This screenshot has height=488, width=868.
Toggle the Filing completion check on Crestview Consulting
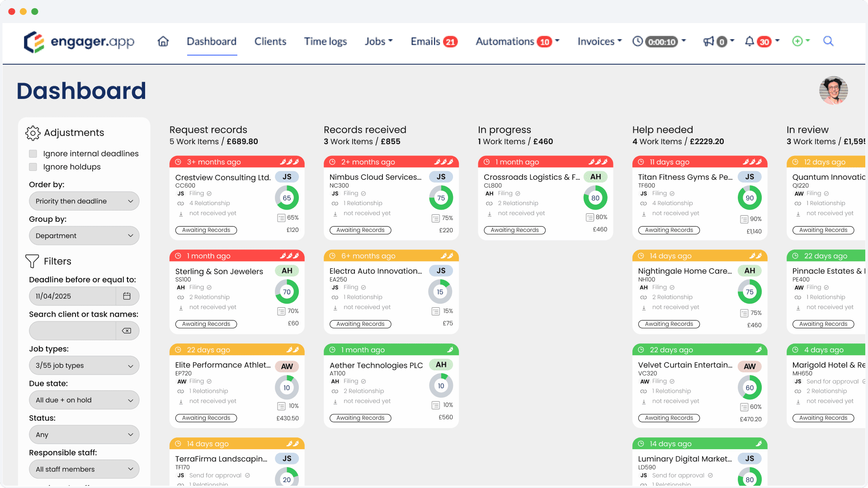(x=209, y=193)
